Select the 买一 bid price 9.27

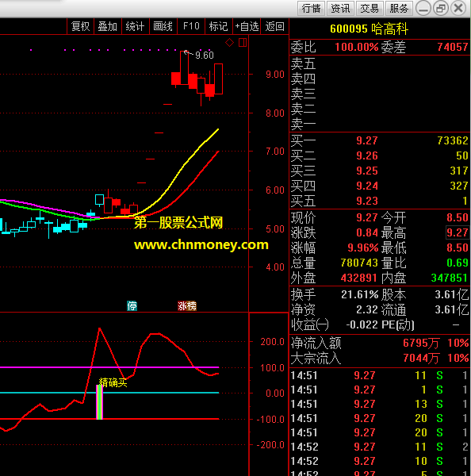coord(367,140)
